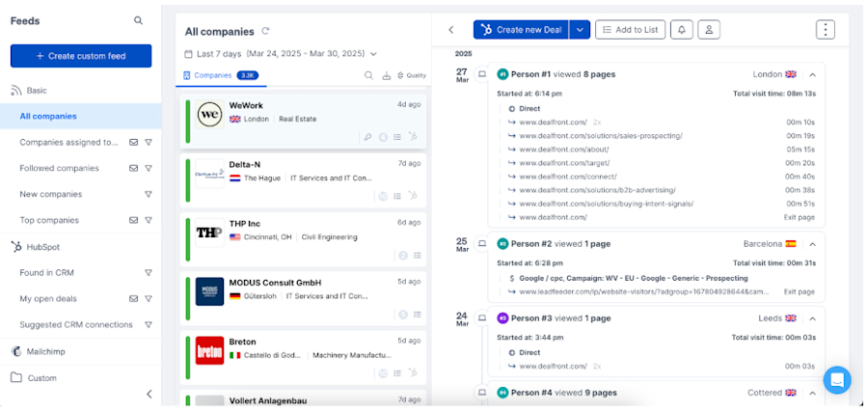Search within the Companies list
This screenshot has height=413, width=868.
368,76
